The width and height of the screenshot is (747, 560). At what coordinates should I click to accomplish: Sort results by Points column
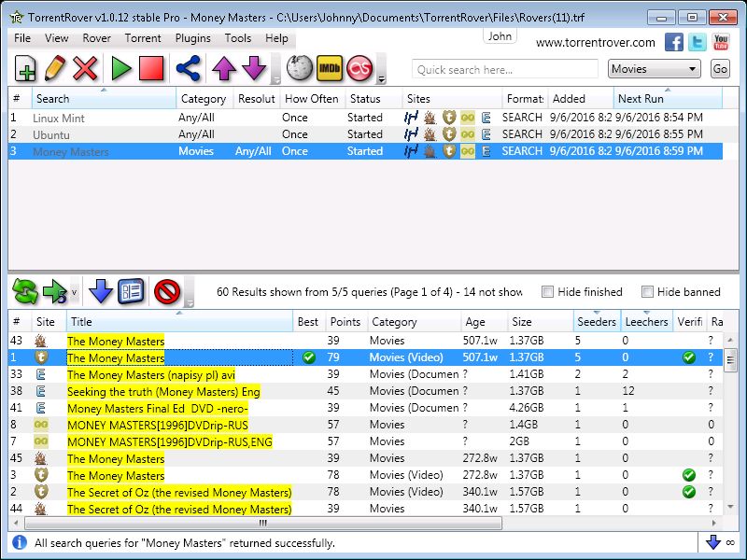[x=345, y=322]
